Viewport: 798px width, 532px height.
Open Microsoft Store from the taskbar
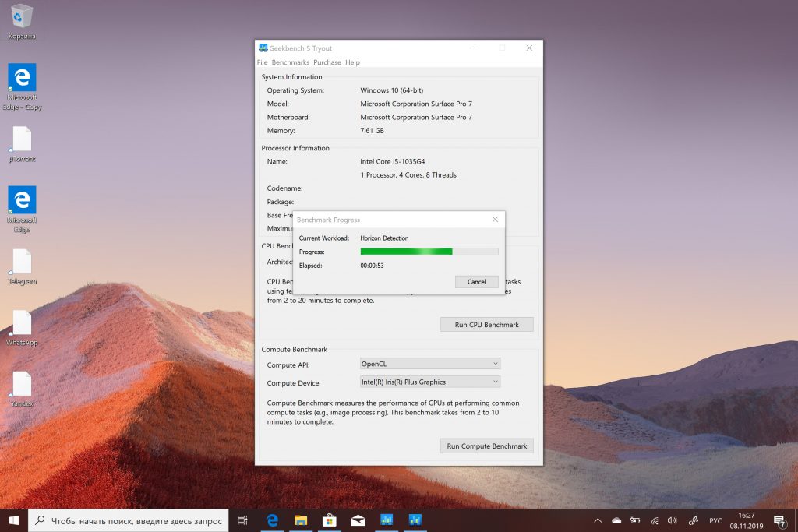click(330, 520)
